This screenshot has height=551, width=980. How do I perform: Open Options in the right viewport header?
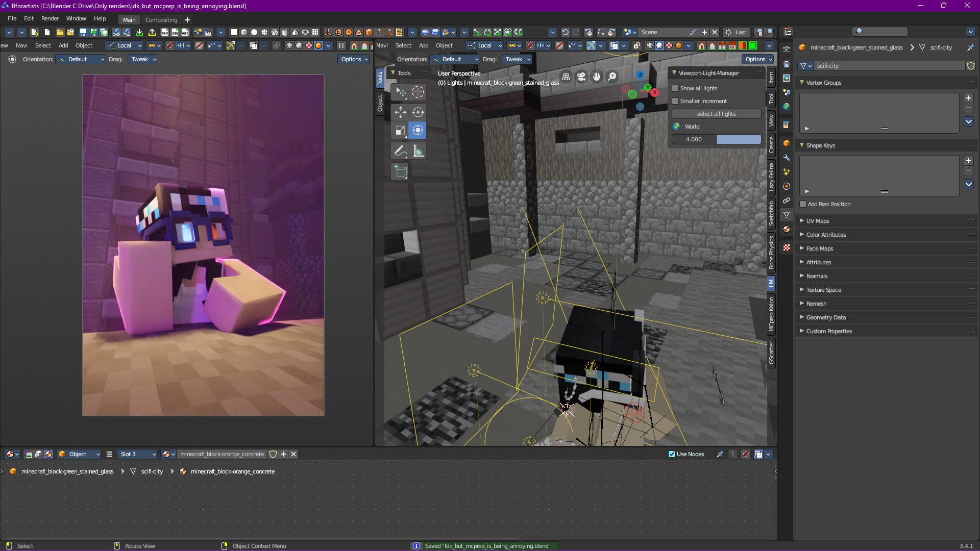point(758,59)
